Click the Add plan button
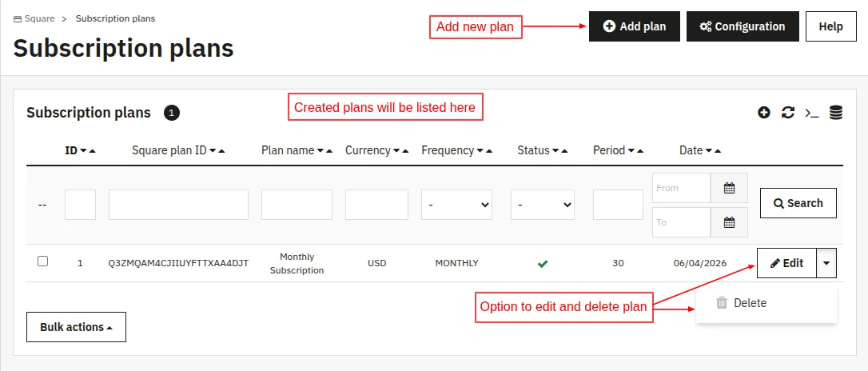This screenshot has width=868, height=371. coord(635,26)
